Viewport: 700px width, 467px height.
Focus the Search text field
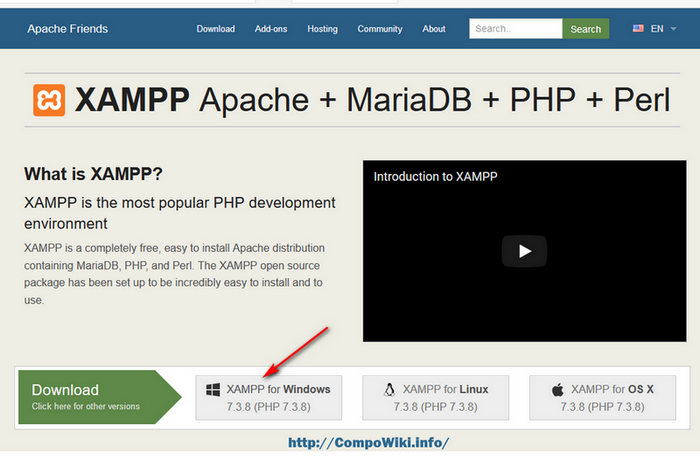pos(515,29)
